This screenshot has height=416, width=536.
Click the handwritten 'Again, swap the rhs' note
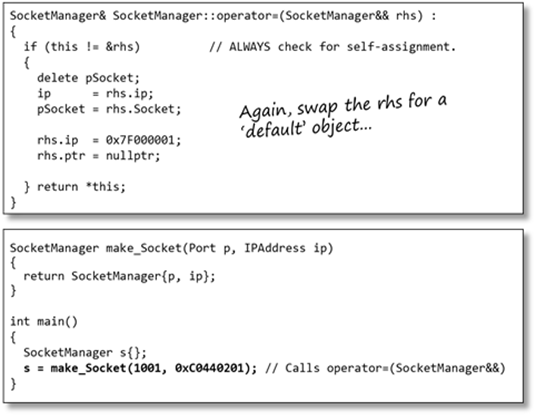point(343,105)
